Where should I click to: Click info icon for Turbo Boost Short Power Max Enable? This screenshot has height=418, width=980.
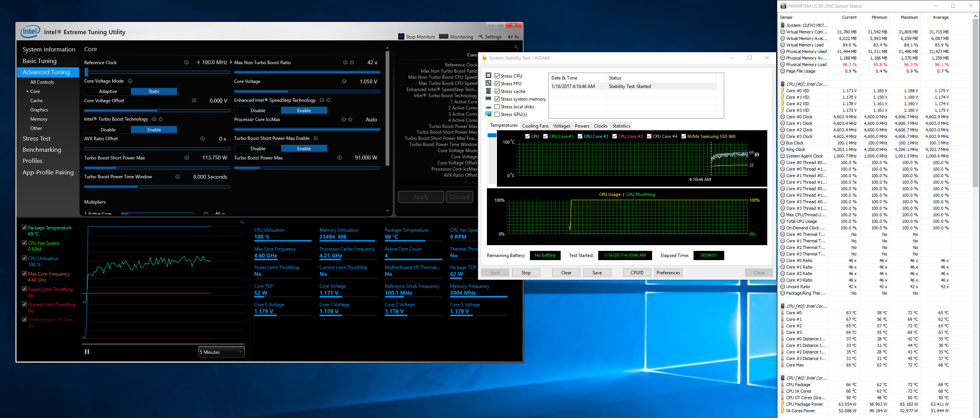tap(316, 138)
